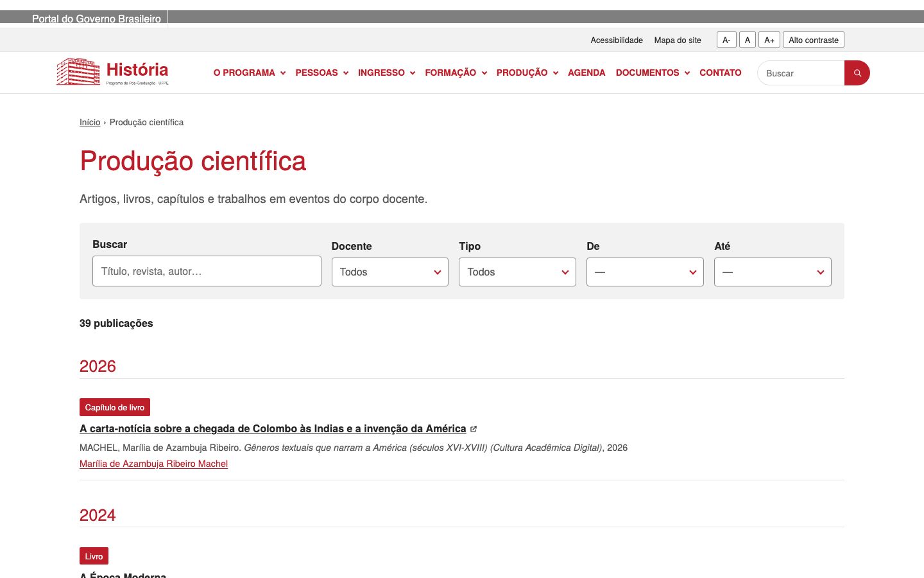Select the Produção científica breadcrumb text
Viewport: 924px width, 578px height.
click(146, 122)
